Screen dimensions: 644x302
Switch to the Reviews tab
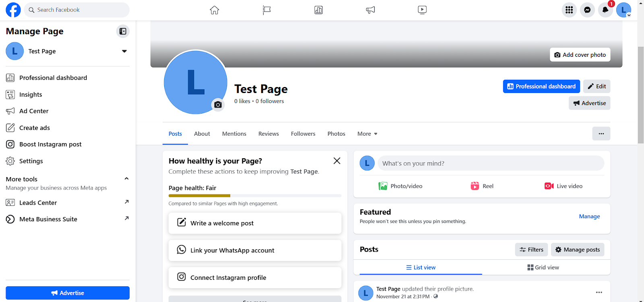click(268, 134)
